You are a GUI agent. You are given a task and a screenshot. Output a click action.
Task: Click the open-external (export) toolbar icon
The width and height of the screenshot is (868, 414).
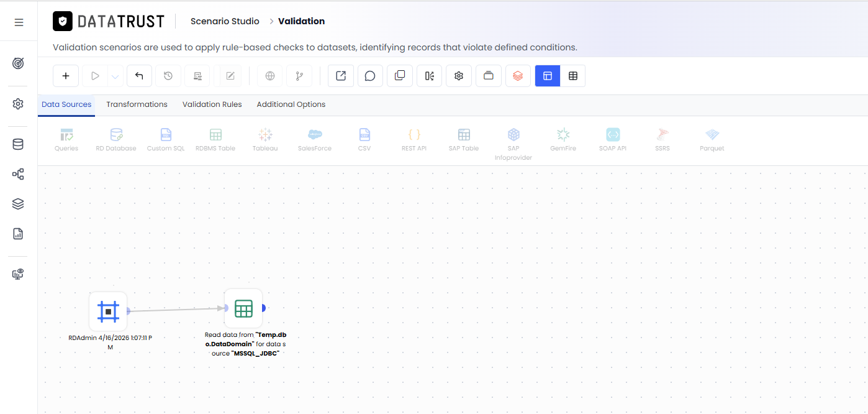341,76
